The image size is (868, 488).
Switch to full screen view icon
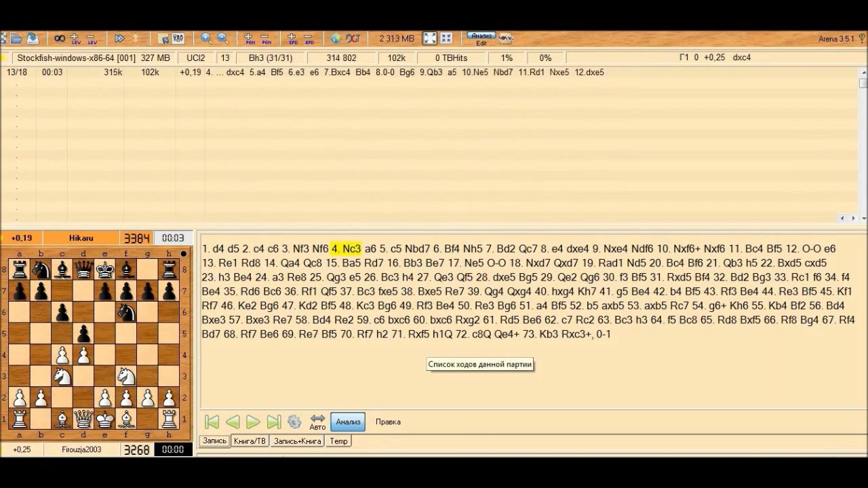(x=430, y=39)
